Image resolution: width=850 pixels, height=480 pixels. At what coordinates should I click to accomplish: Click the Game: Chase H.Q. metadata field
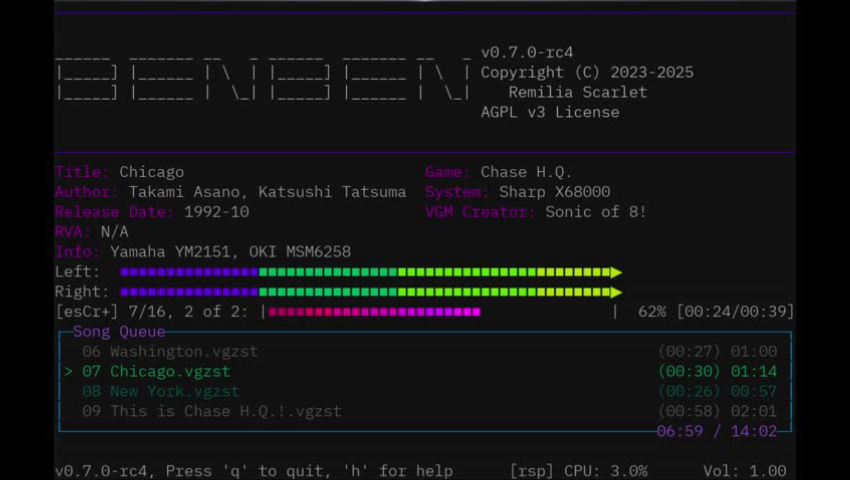pyautogui.click(x=512, y=172)
